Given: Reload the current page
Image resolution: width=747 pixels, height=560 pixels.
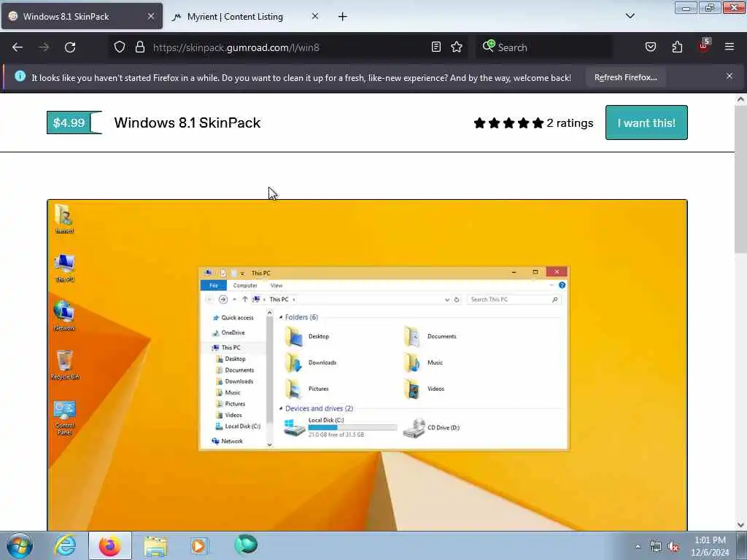Looking at the screenshot, I should click(70, 47).
